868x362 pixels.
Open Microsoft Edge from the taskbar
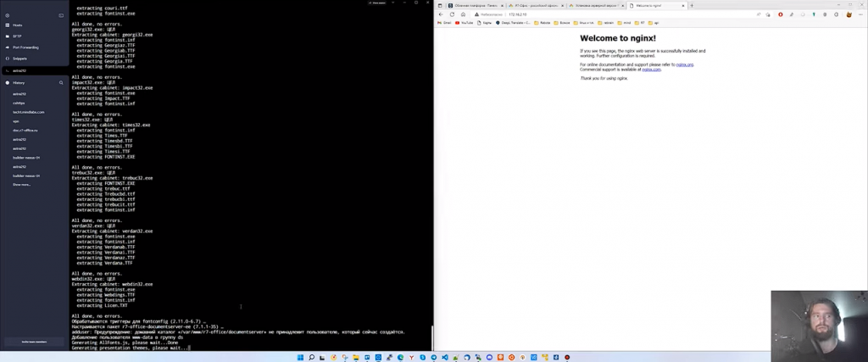click(400, 358)
